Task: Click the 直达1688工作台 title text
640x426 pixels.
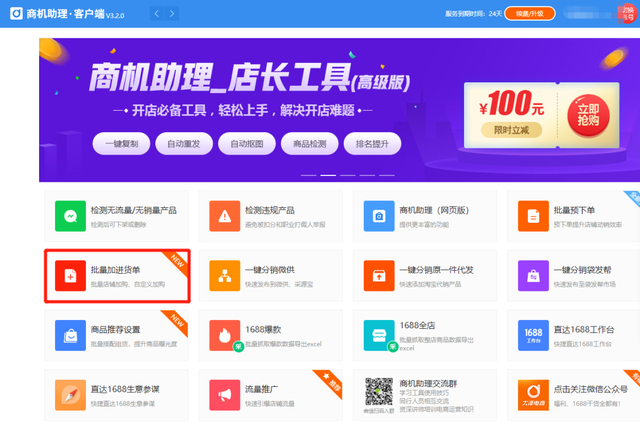Action: [x=584, y=329]
